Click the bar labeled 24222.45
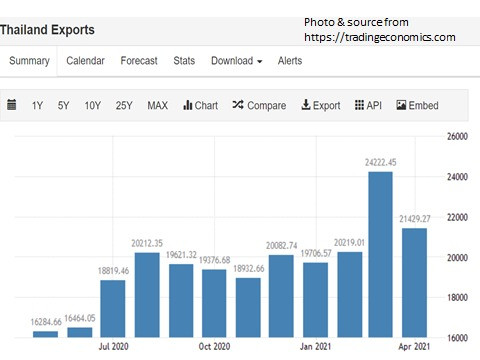This screenshot has width=480, height=360. click(x=380, y=255)
